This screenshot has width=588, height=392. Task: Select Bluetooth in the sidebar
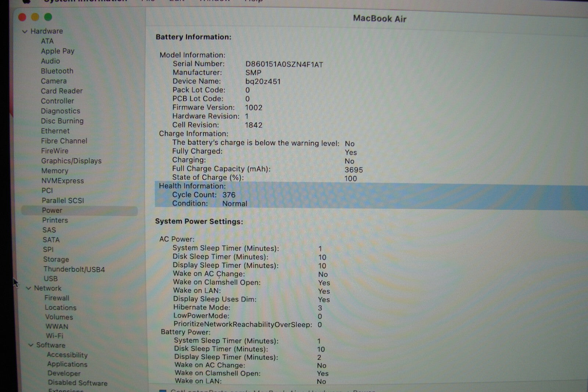(57, 71)
